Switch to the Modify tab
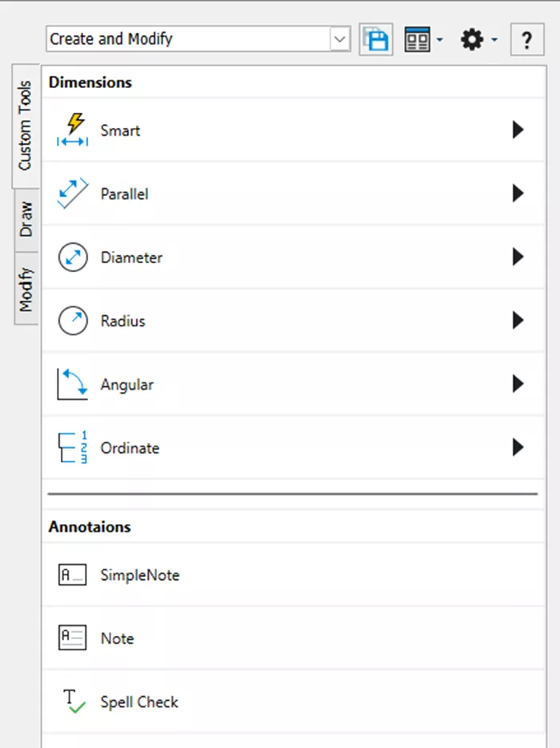This screenshot has height=748, width=560. click(26, 289)
